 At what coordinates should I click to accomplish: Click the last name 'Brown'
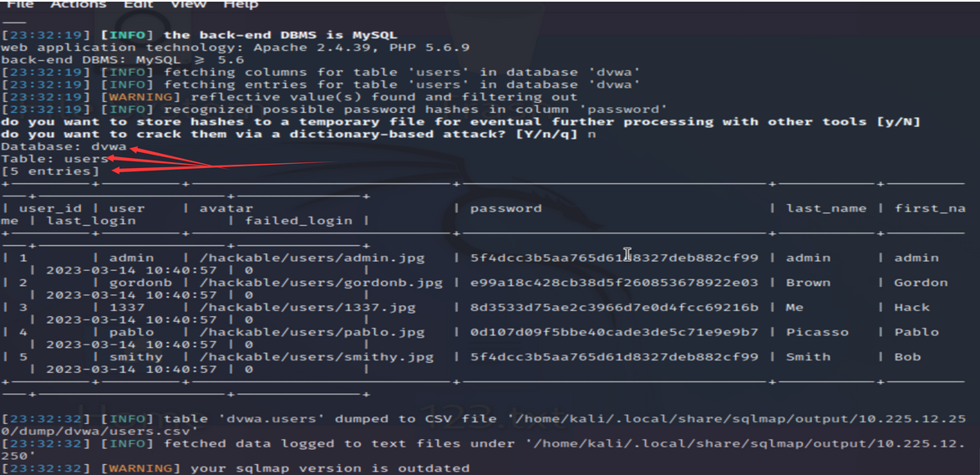coord(808,283)
